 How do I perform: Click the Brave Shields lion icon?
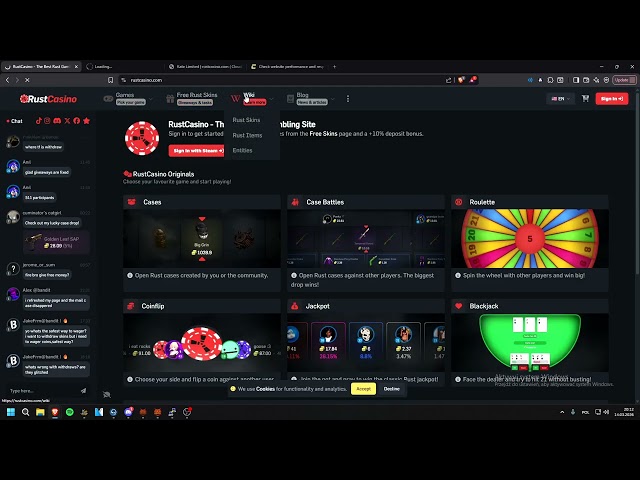point(461,80)
